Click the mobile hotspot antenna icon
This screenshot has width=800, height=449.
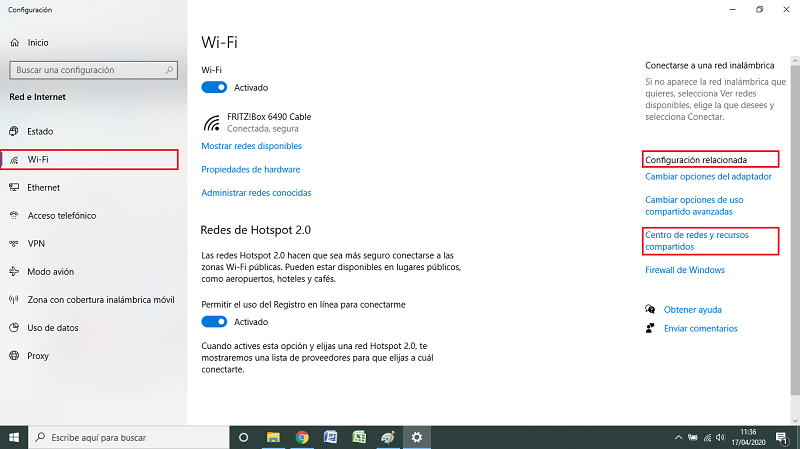[x=14, y=300]
